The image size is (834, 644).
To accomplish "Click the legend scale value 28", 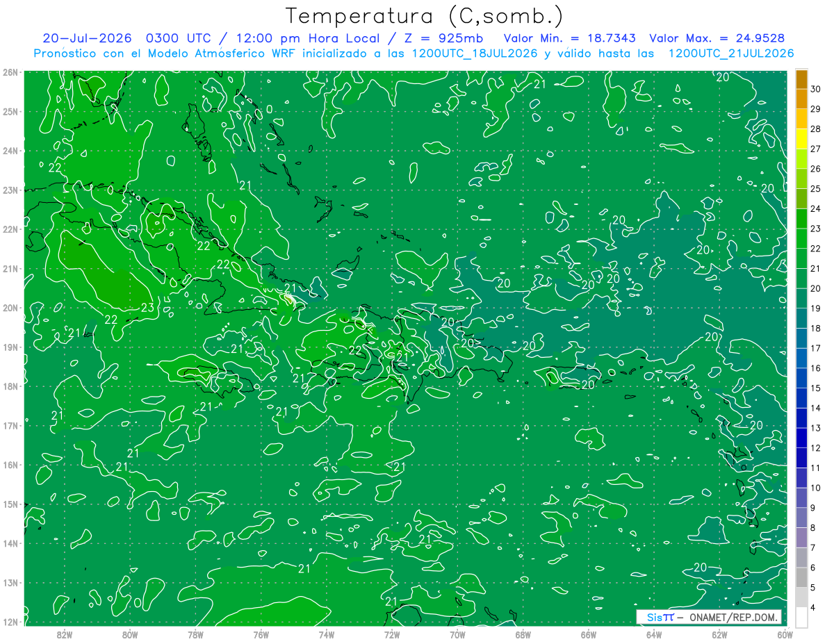I will pyautogui.click(x=816, y=129).
